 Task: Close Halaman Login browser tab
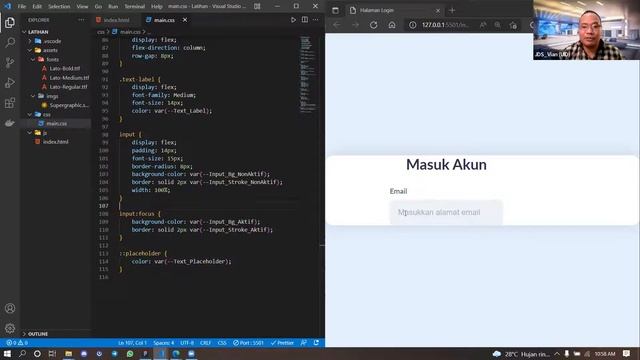tap(438, 10)
